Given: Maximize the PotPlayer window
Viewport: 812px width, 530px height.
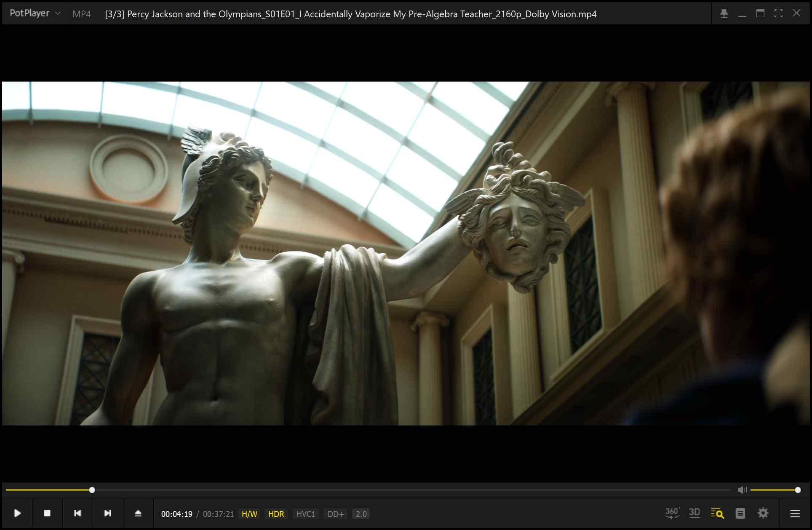Looking at the screenshot, I should pyautogui.click(x=760, y=13).
